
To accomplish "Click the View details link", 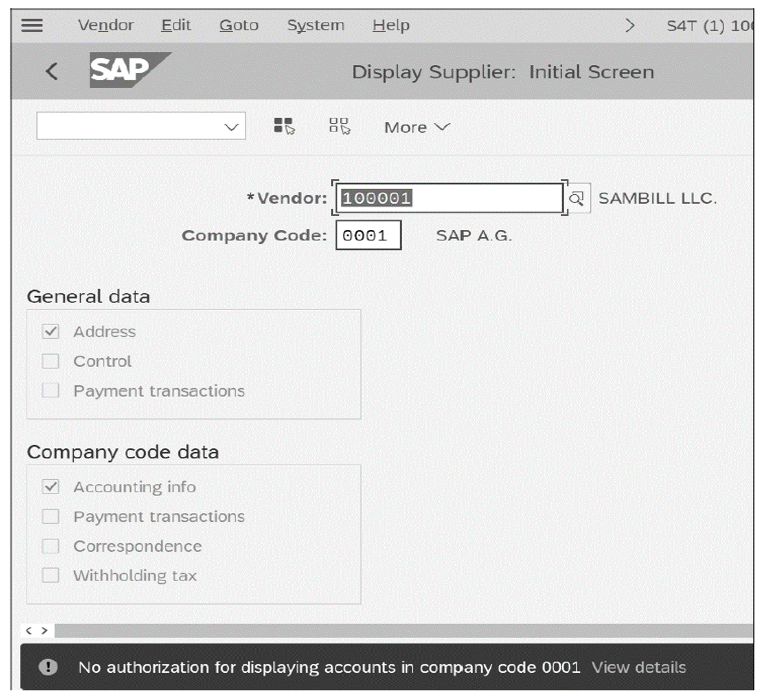I will (639, 667).
